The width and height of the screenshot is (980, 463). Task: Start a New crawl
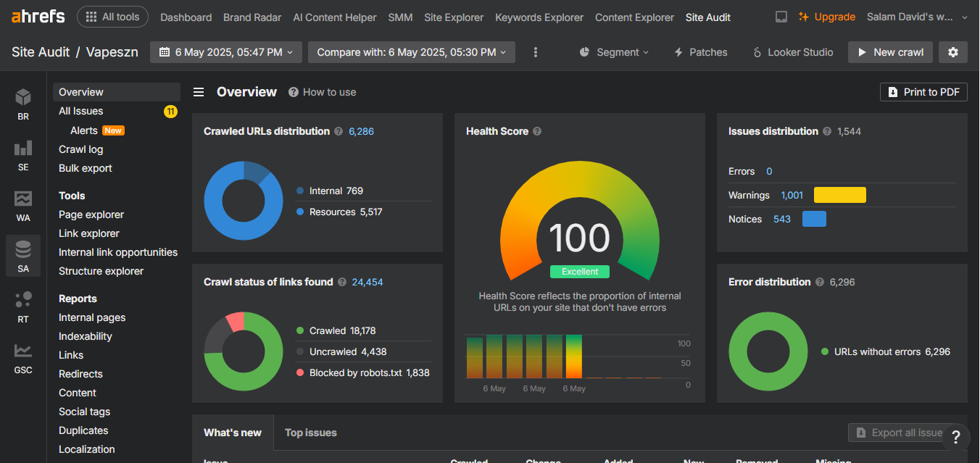(890, 52)
